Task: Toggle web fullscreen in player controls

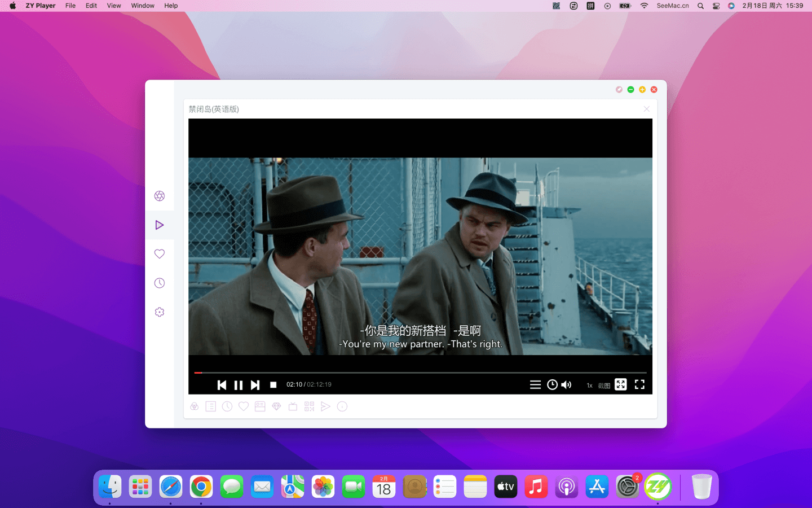Action: tap(620, 384)
